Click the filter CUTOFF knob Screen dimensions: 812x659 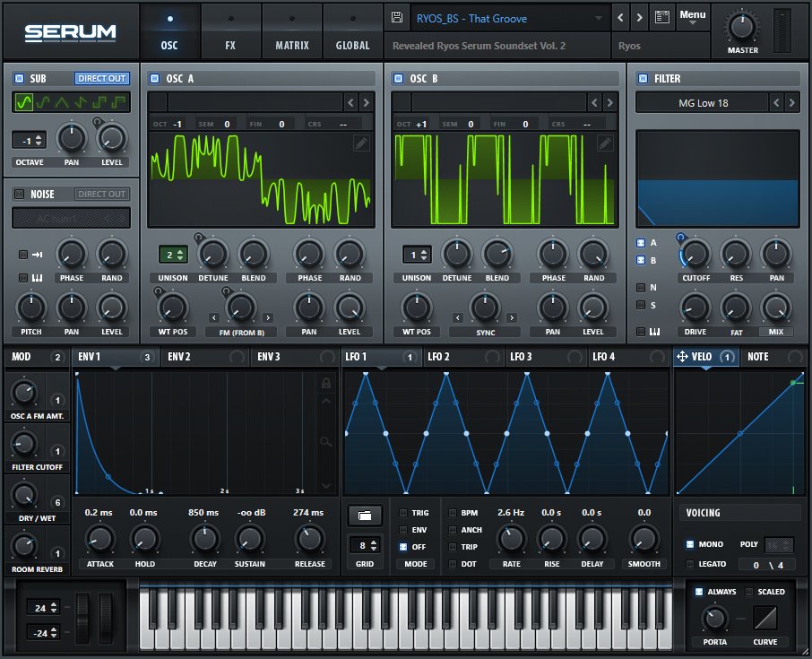pyautogui.click(x=695, y=254)
